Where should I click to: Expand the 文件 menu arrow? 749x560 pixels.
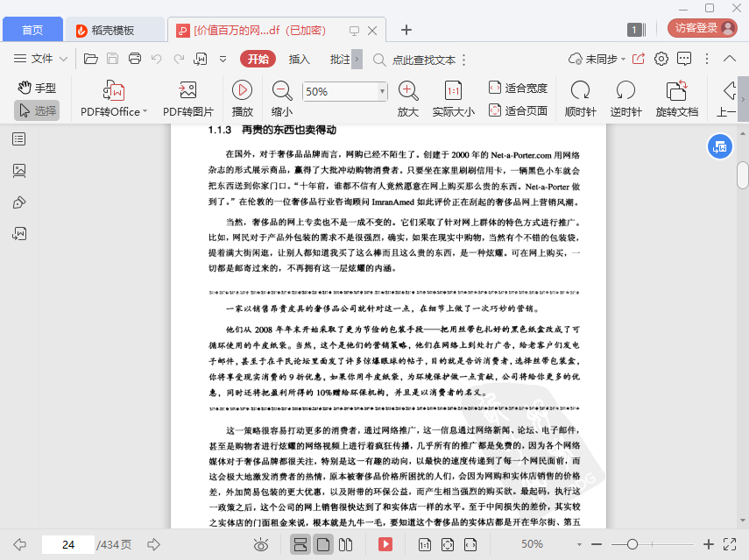pos(63,59)
